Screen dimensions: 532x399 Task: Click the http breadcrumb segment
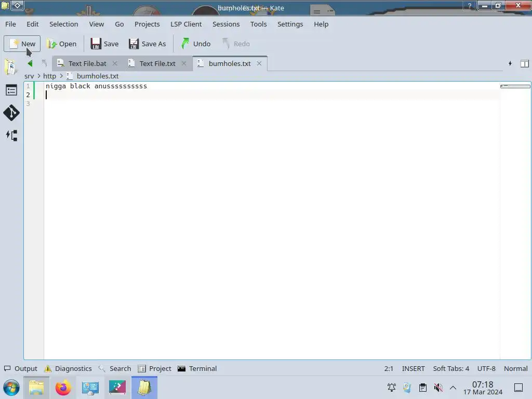(x=49, y=76)
